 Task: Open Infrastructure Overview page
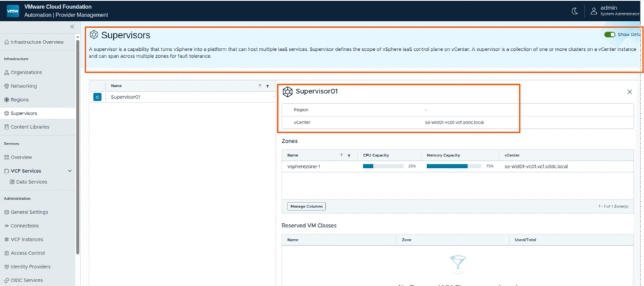pos(36,42)
